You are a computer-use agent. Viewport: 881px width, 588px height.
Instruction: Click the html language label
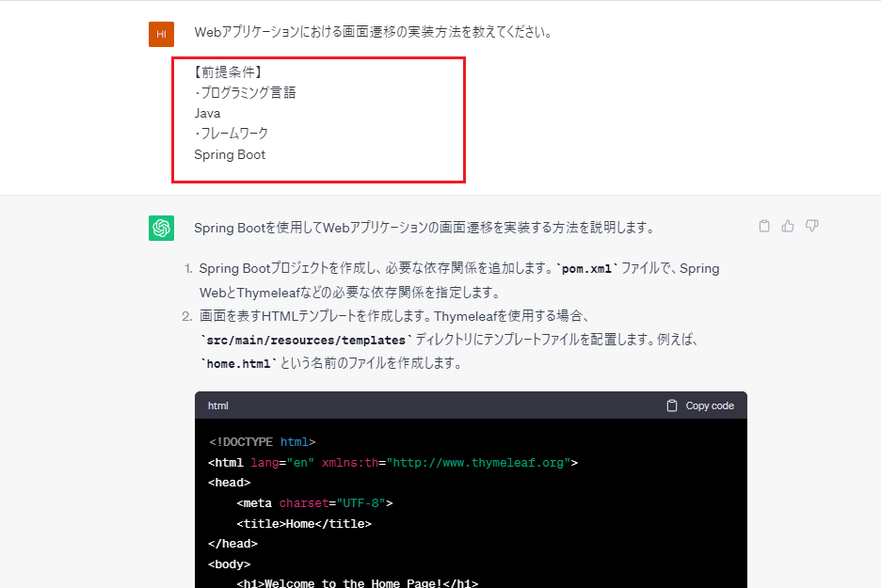point(218,405)
